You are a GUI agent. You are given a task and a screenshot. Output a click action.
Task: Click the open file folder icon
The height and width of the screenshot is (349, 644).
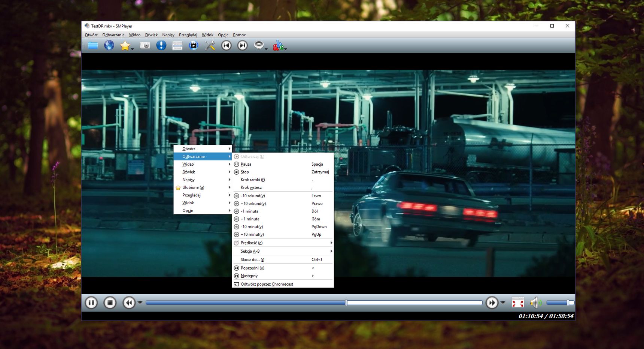pos(93,46)
